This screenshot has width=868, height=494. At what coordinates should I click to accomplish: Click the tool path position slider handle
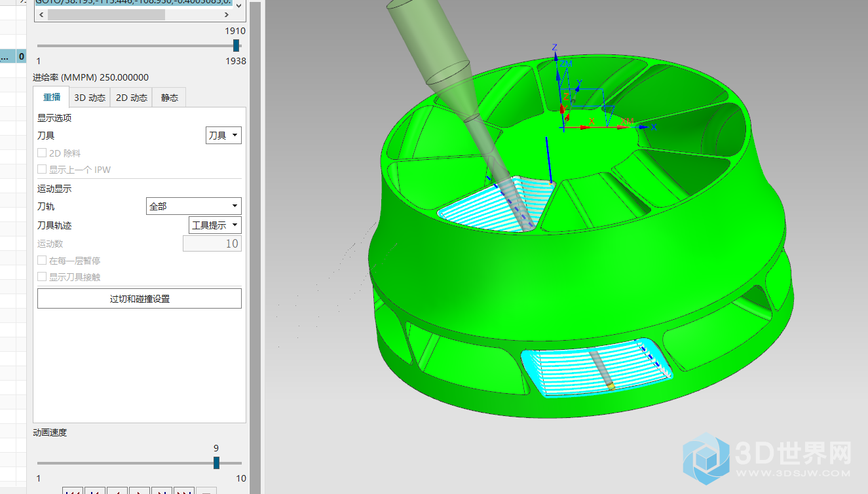(236, 45)
